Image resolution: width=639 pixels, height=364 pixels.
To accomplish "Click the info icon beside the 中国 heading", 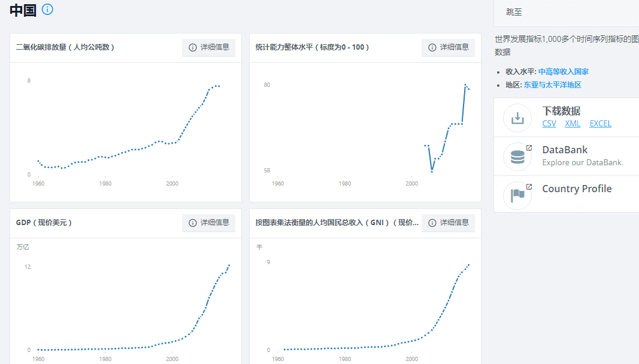I will [x=47, y=10].
